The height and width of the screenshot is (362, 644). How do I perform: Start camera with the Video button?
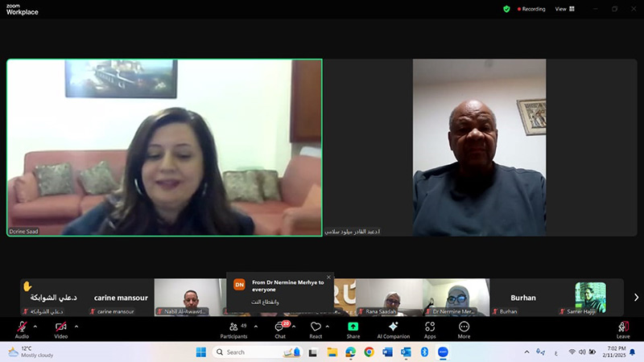coord(60,328)
